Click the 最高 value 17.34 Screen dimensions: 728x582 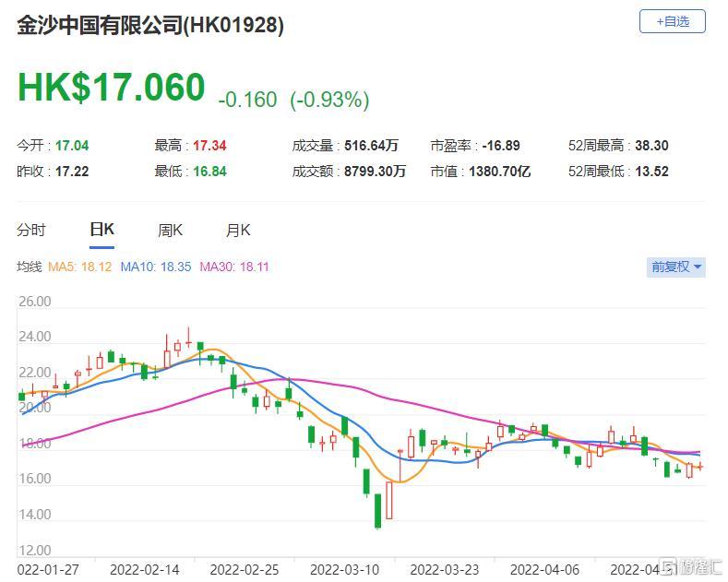tap(209, 146)
